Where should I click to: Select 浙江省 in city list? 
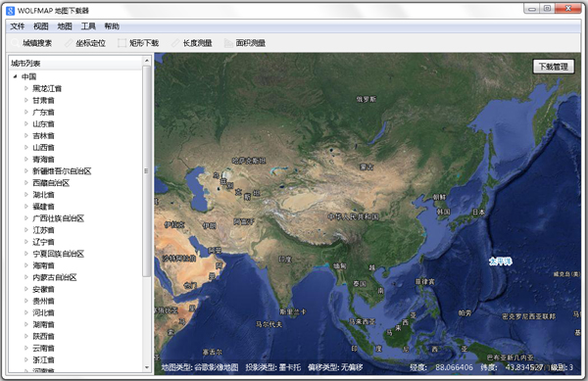point(43,359)
